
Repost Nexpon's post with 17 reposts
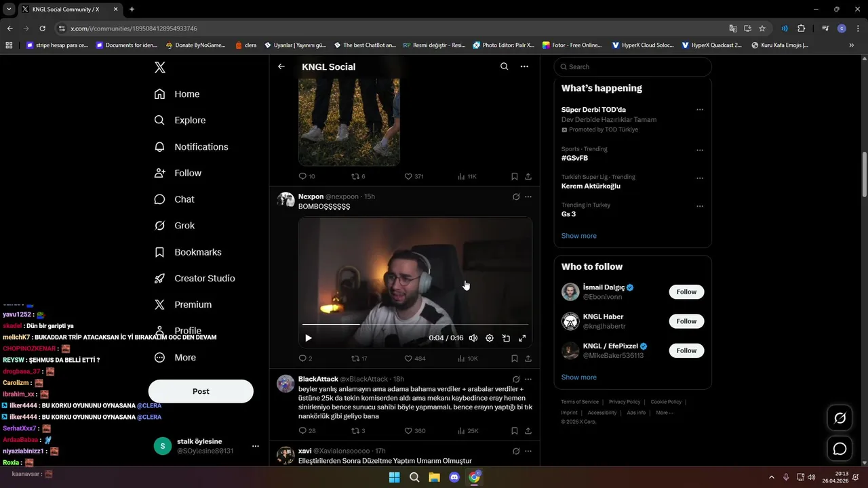pyautogui.click(x=359, y=359)
